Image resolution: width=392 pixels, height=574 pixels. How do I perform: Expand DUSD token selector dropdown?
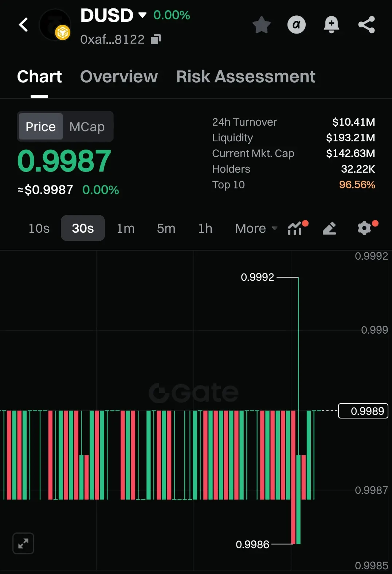(142, 15)
